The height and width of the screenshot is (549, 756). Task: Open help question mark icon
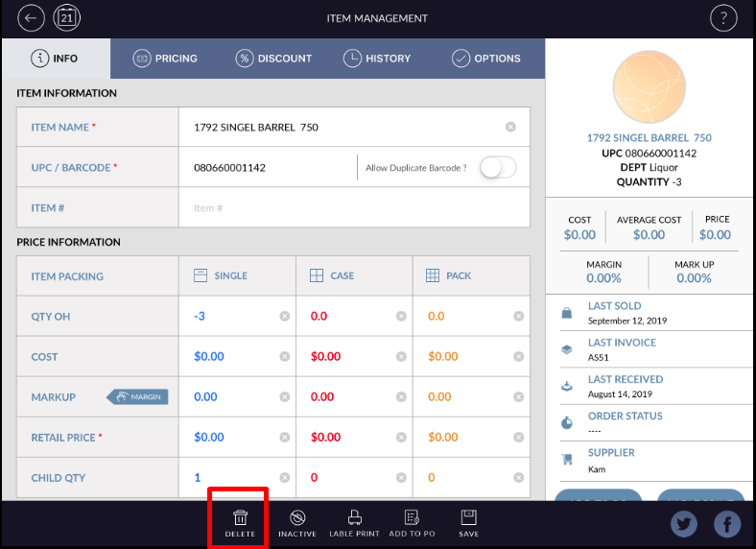[723, 18]
